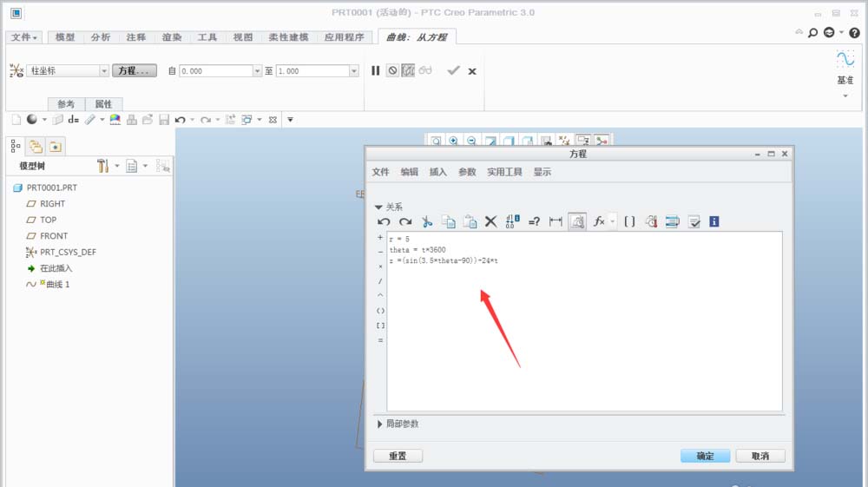Click 重置 reset button
This screenshot has height=487, width=868.
click(x=398, y=456)
